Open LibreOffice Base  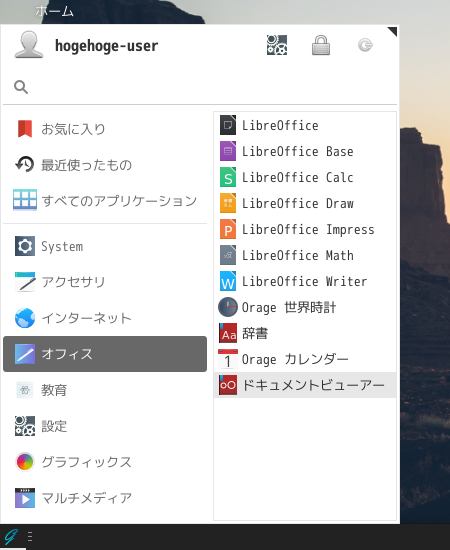coord(305,152)
